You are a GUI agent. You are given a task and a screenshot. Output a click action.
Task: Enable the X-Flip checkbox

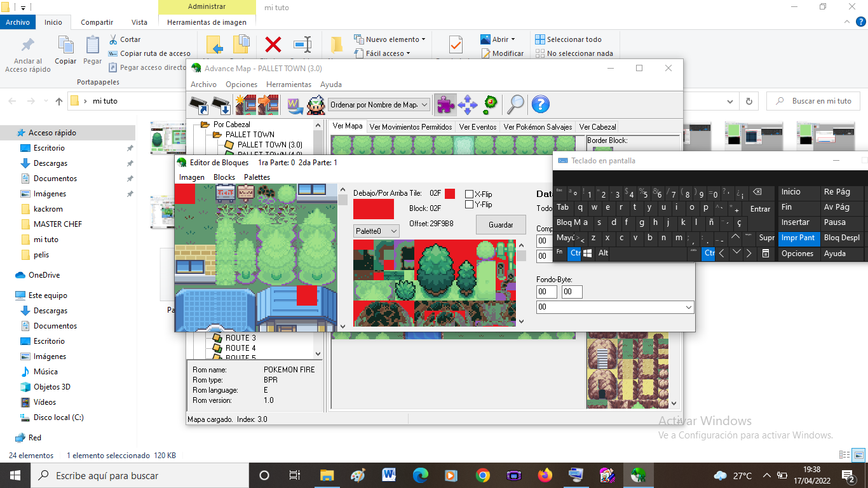(x=470, y=194)
